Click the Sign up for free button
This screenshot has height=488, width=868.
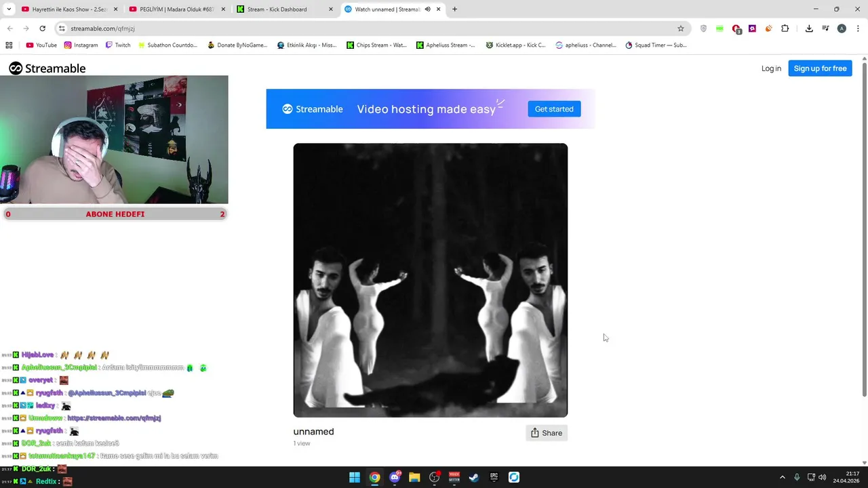(x=820, y=68)
